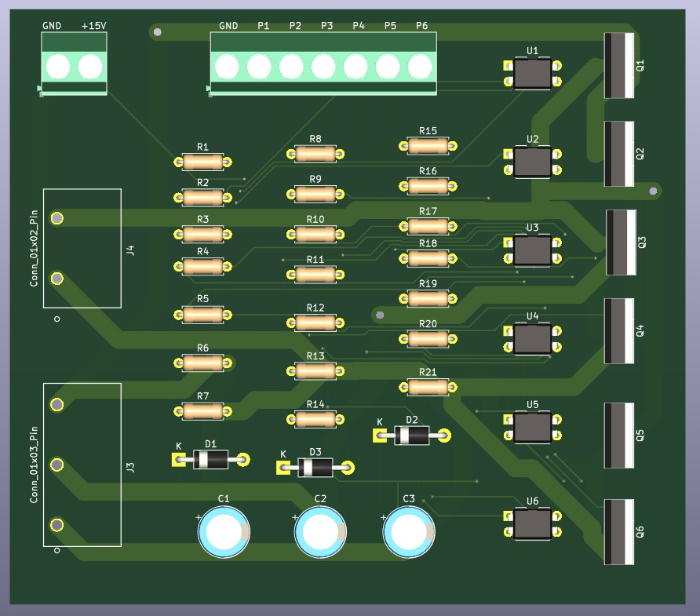Click resistor R21 above diode D2

[x=426, y=385]
